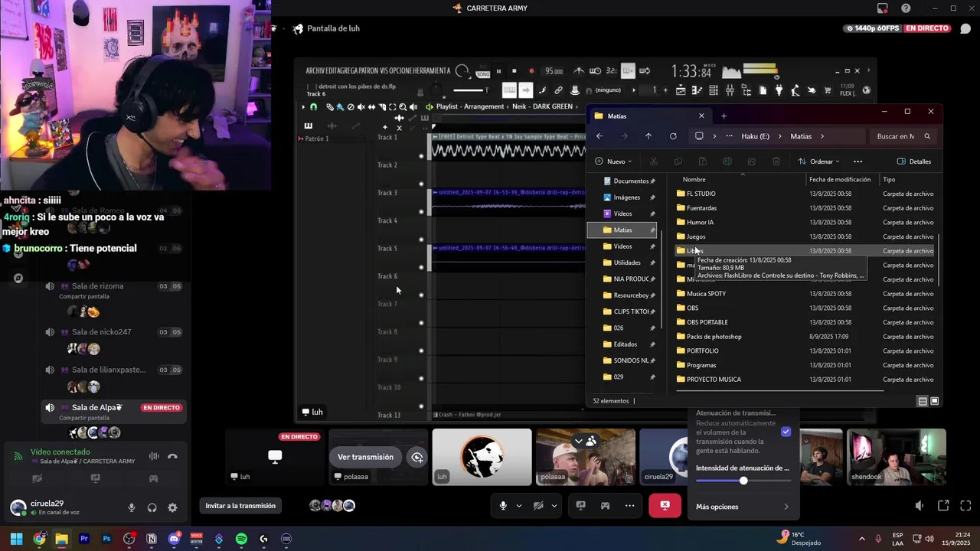Image resolution: width=980 pixels, height=551 pixels.
Task: Refresh the Matias folder view
Action: [x=673, y=136]
